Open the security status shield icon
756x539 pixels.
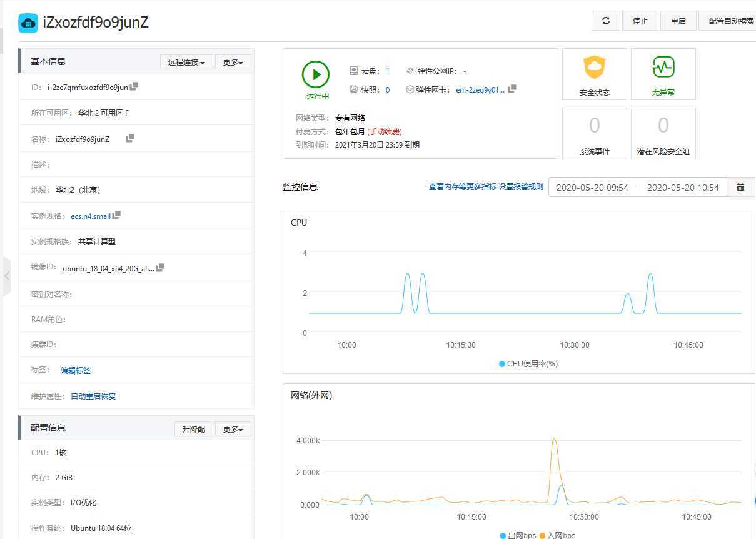tap(594, 68)
